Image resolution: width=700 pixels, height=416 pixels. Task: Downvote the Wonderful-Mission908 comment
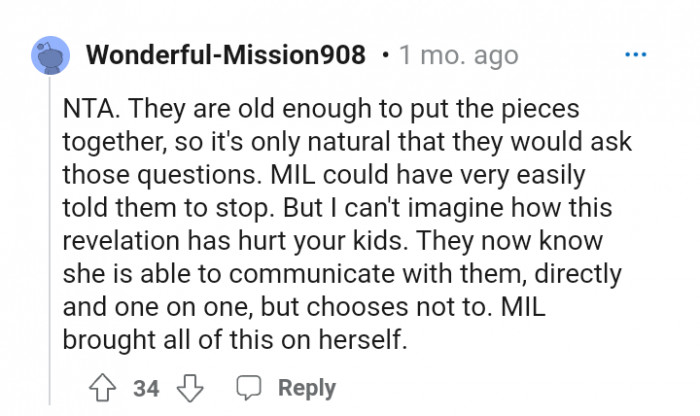192,388
